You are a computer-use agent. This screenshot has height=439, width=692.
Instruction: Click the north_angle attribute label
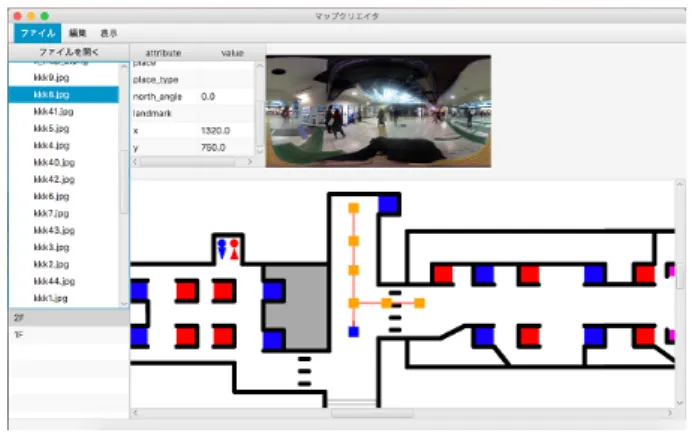(x=157, y=97)
